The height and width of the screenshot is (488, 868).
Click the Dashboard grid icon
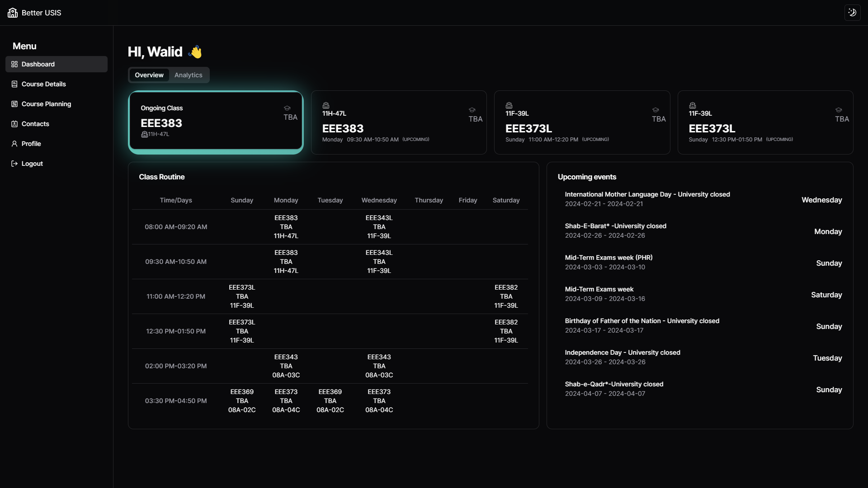(x=14, y=64)
